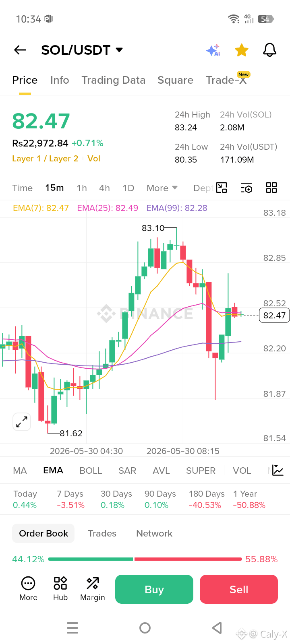Switch to the Info tab
Viewport: 290px width, 644px height.
tap(60, 80)
